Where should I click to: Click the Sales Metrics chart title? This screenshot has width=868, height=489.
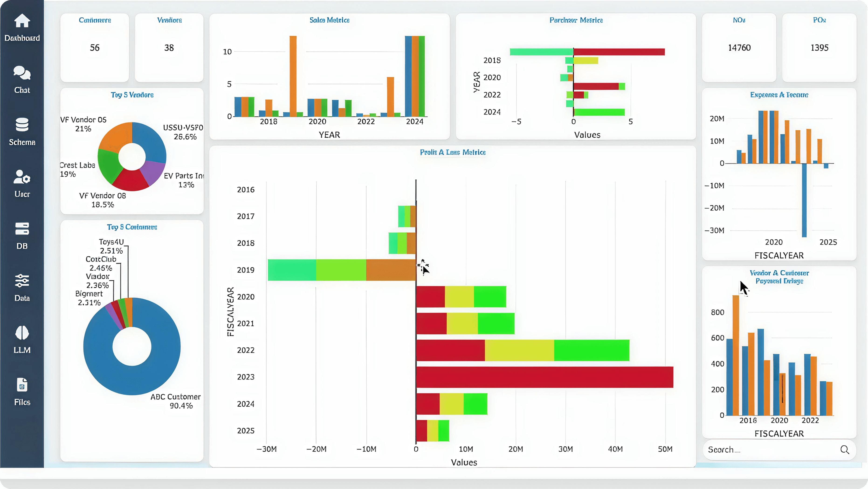pos(329,20)
